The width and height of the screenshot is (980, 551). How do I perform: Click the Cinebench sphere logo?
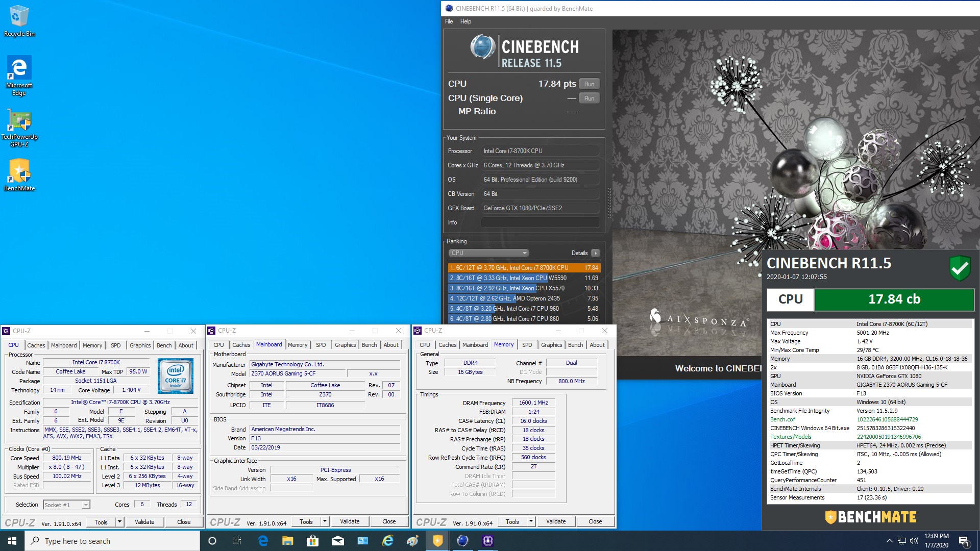tap(482, 47)
